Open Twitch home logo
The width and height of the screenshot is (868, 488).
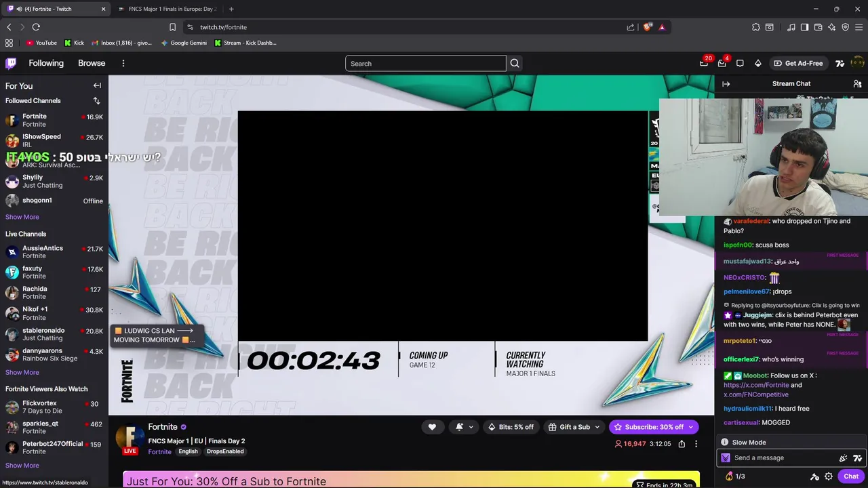pos(11,63)
